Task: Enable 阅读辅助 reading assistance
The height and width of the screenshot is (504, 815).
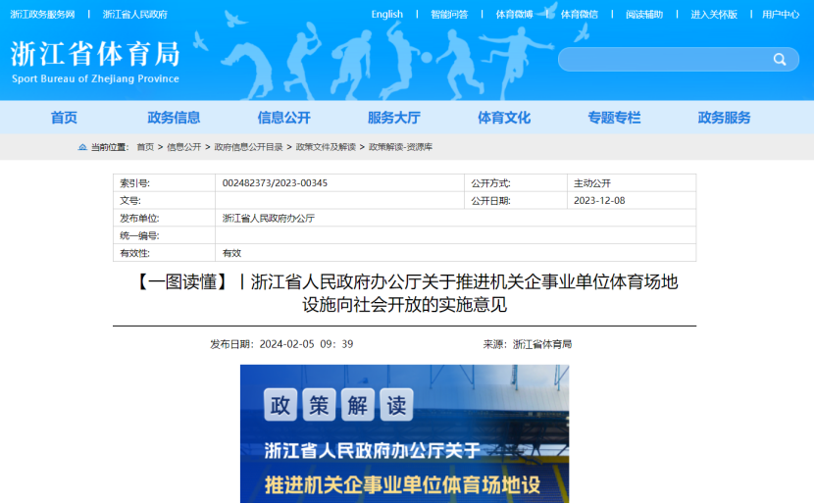Action: (x=644, y=15)
